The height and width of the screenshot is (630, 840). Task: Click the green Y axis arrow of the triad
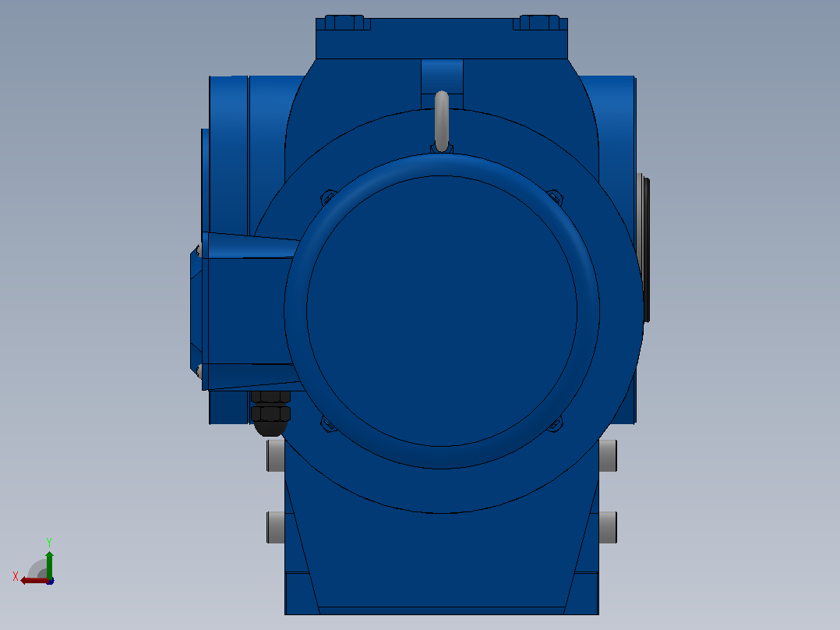[x=49, y=565]
